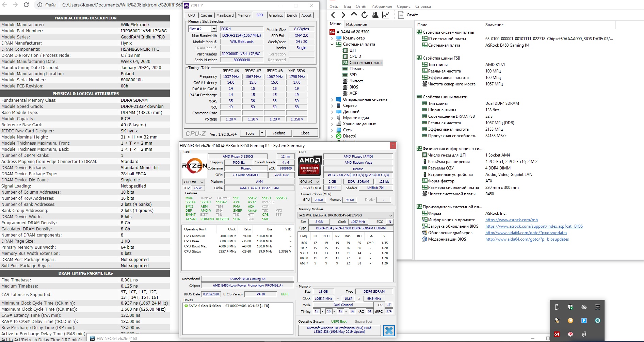Open the GPU #0 selector in HWiNFO
644x342 pixels.
(x=309, y=182)
